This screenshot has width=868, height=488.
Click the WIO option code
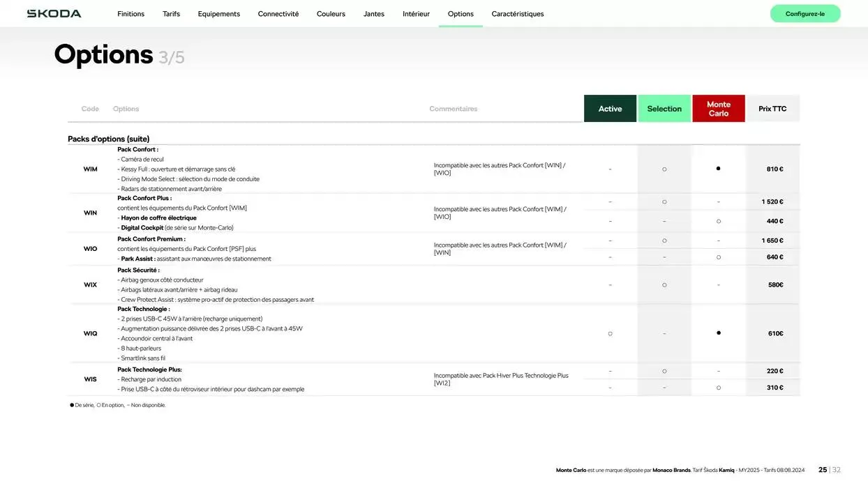pos(91,249)
